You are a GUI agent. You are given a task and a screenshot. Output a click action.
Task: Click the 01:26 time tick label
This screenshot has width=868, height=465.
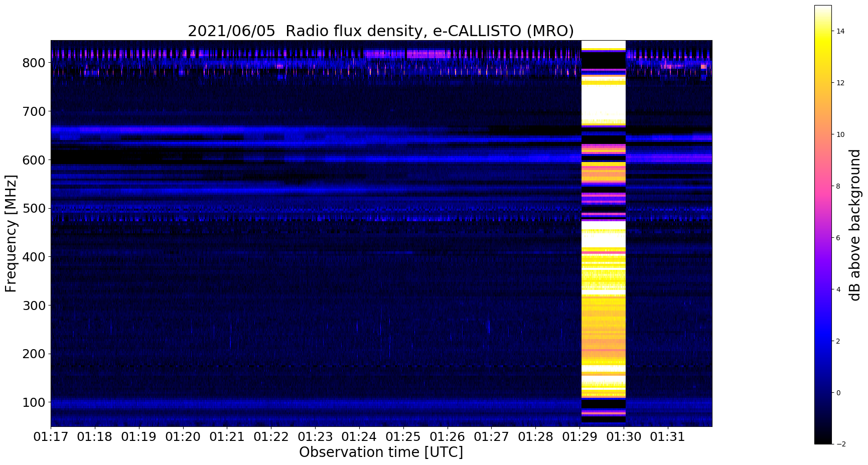coord(447,437)
